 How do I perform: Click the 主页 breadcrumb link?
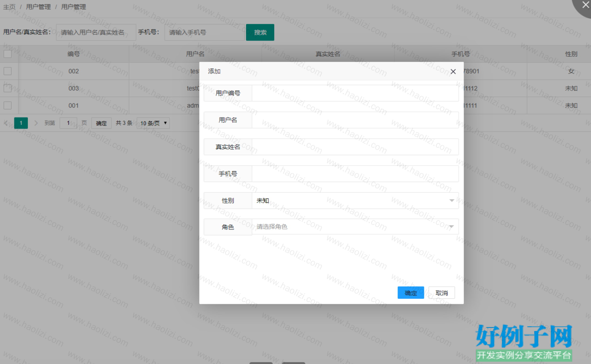point(9,7)
